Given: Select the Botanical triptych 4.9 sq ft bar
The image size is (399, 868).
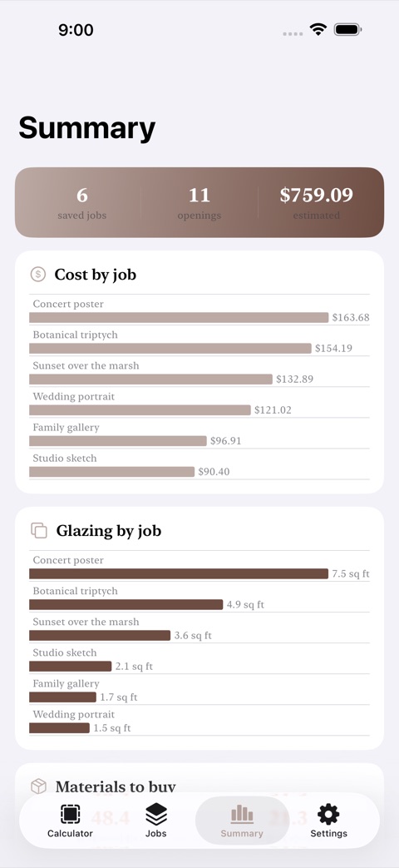Looking at the screenshot, I should (x=126, y=604).
